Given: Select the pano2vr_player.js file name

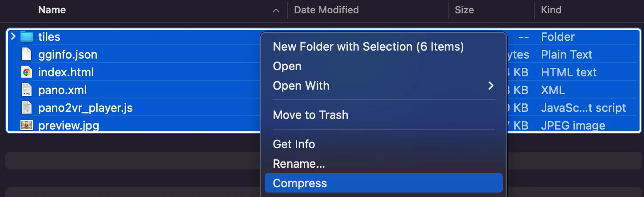Looking at the screenshot, I should pyautogui.click(x=85, y=108).
